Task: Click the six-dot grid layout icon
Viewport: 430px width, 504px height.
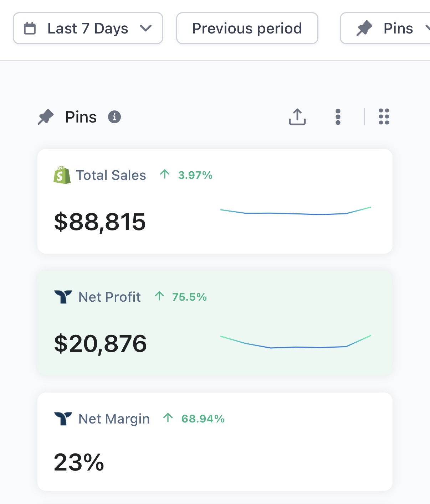Action: coord(384,117)
